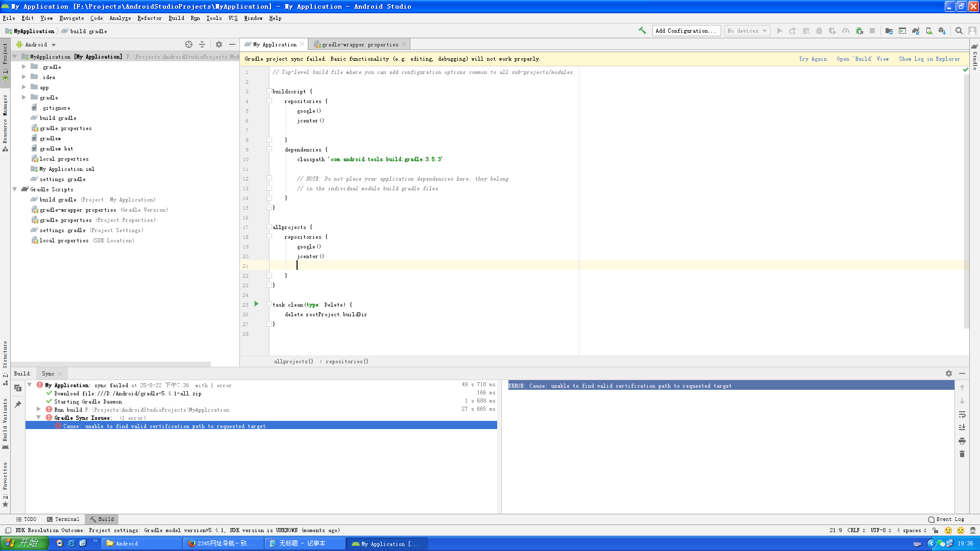Click Pin tab icon in Build panel
Screen dimensions: 980x551
coord(18,405)
